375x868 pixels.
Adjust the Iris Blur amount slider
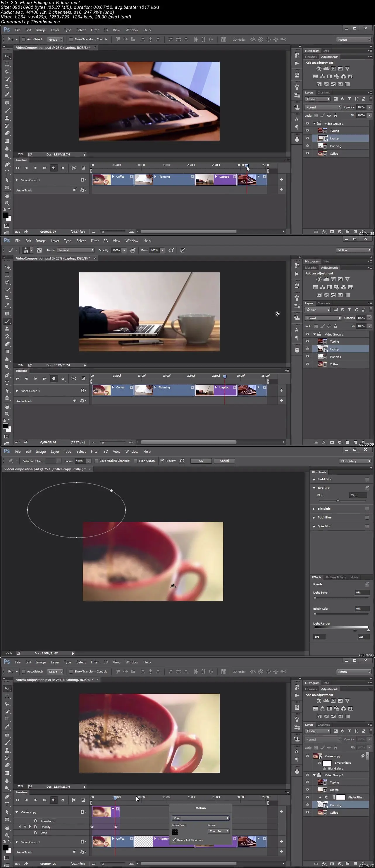(x=338, y=500)
